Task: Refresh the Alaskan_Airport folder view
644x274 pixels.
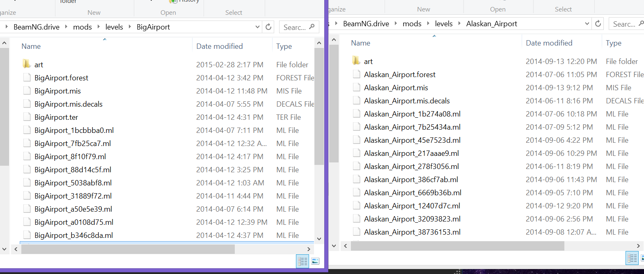Action: tap(598, 24)
